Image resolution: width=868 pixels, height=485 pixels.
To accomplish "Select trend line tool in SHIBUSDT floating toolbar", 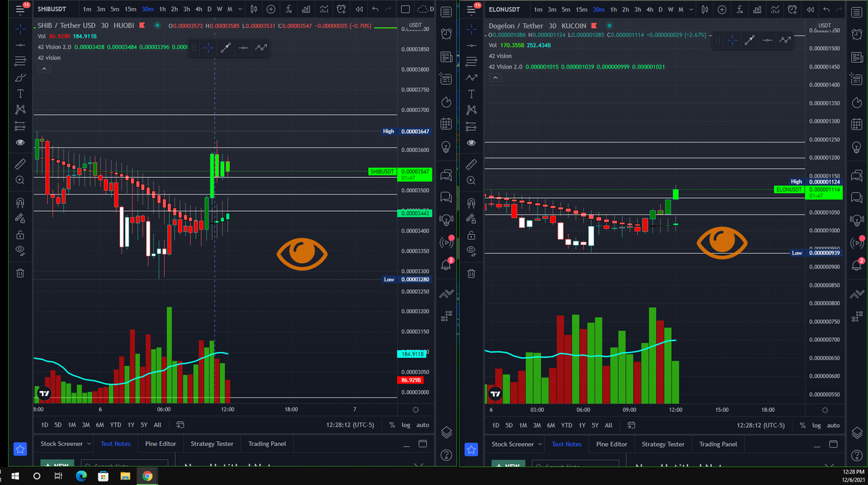I will (226, 47).
